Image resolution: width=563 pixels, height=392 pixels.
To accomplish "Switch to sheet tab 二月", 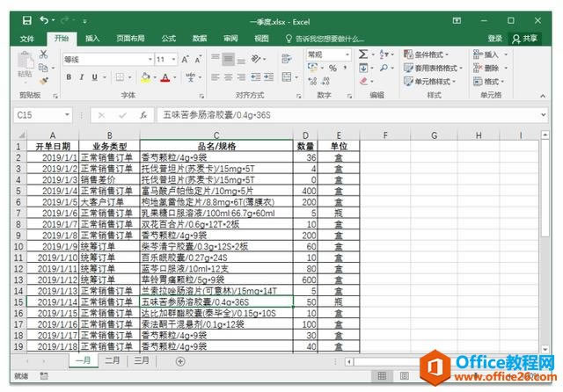I will [113, 360].
